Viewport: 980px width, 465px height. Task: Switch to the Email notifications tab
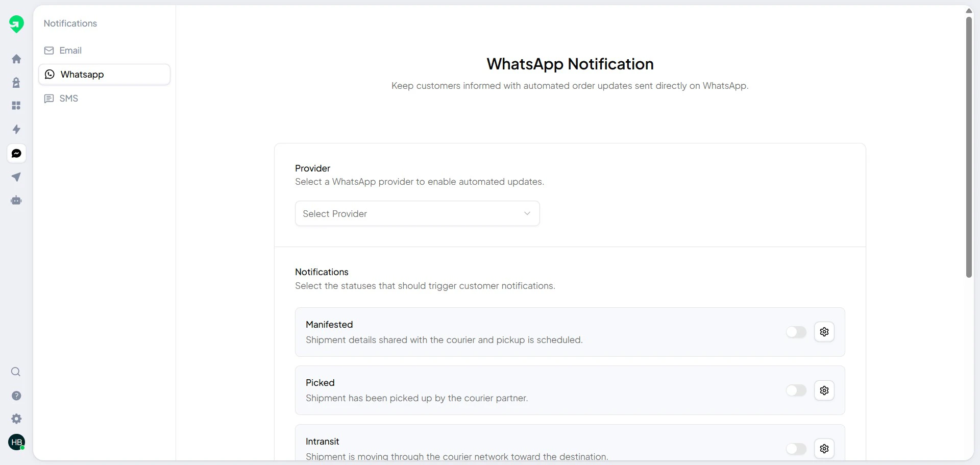pyautogui.click(x=70, y=50)
